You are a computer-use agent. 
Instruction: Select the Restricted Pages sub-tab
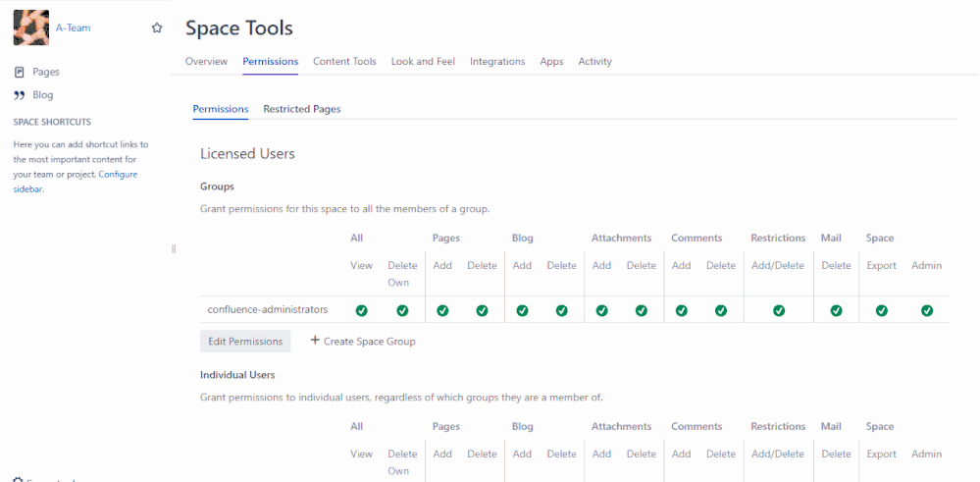[x=301, y=109]
